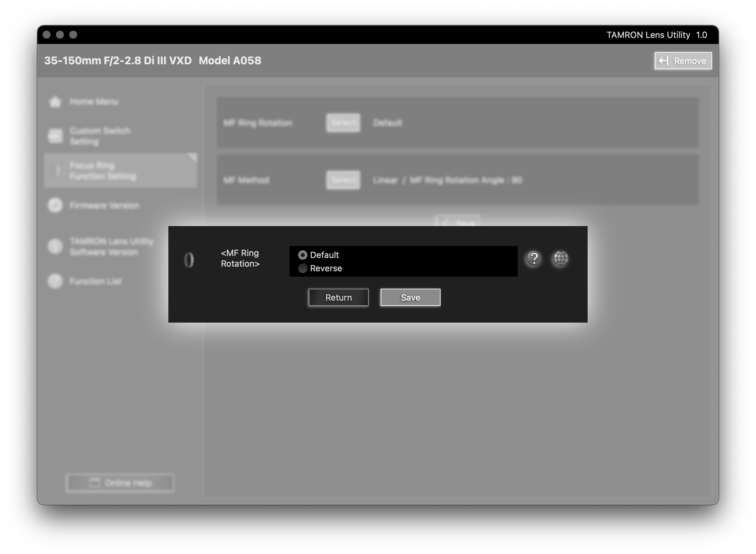Click the TAMRON Lens Utility Software Version icon
Image resolution: width=756 pixels, height=554 pixels.
pyautogui.click(x=55, y=246)
